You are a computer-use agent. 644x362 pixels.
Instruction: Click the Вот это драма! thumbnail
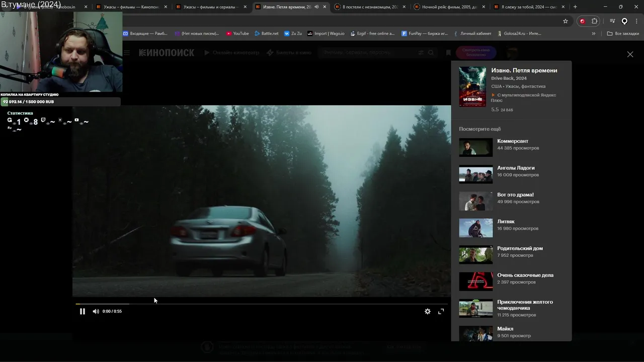pos(476,201)
